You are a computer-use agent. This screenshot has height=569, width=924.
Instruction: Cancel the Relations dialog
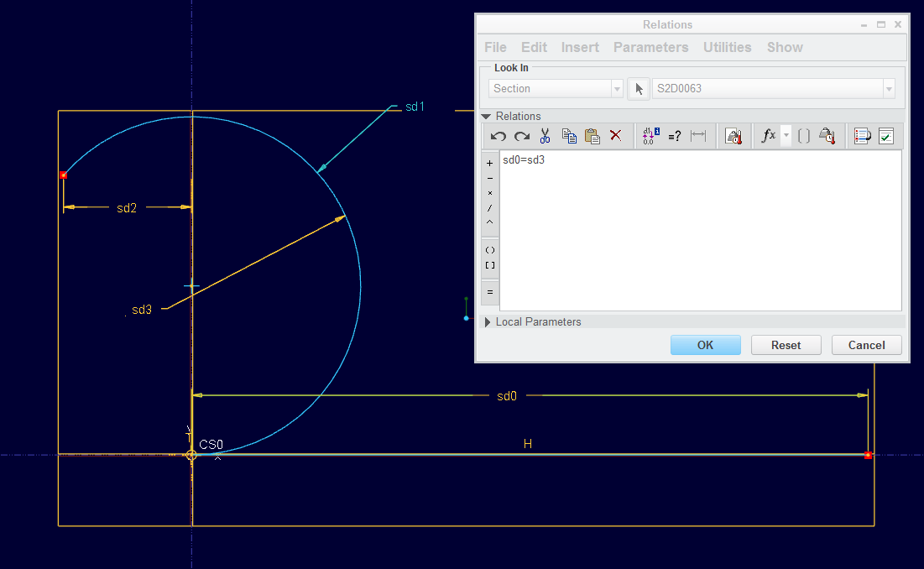(x=866, y=345)
